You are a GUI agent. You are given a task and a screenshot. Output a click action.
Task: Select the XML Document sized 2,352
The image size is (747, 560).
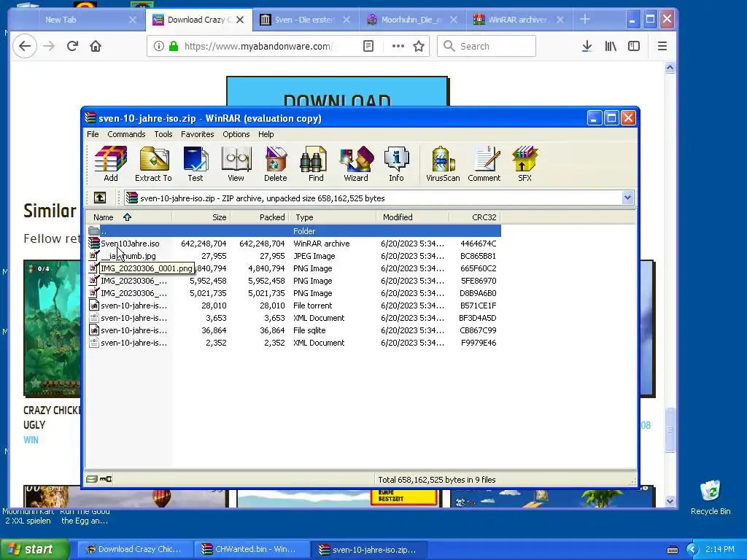(x=293, y=343)
